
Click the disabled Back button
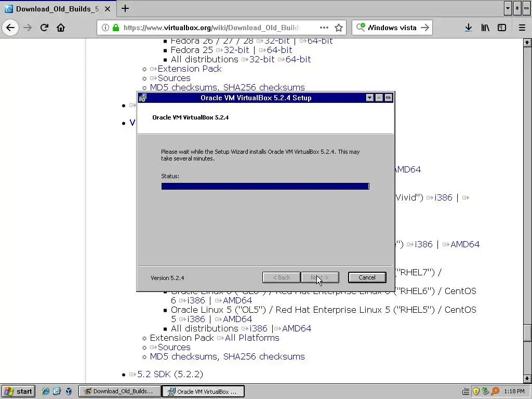pos(281,277)
